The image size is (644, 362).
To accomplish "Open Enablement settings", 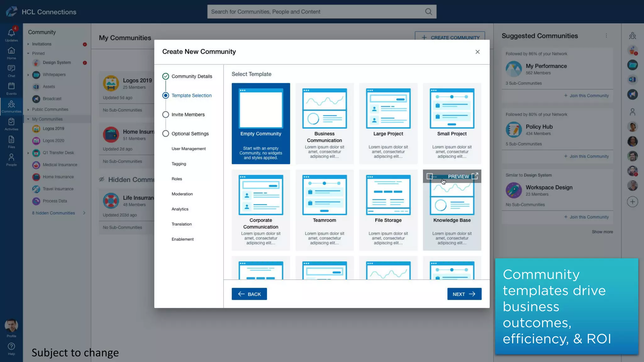I will pos(182,239).
